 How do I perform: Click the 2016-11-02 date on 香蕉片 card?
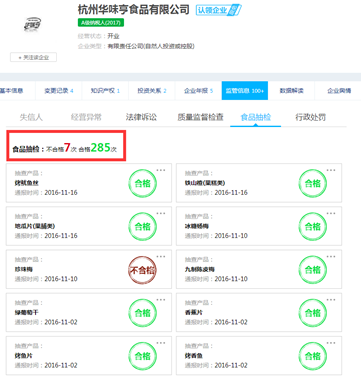click(231, 322)
